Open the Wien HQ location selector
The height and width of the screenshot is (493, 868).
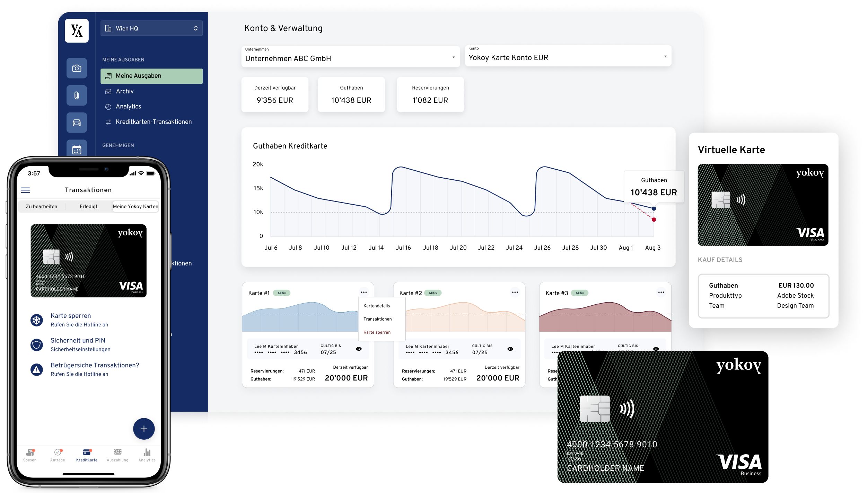tap(151, 28)
